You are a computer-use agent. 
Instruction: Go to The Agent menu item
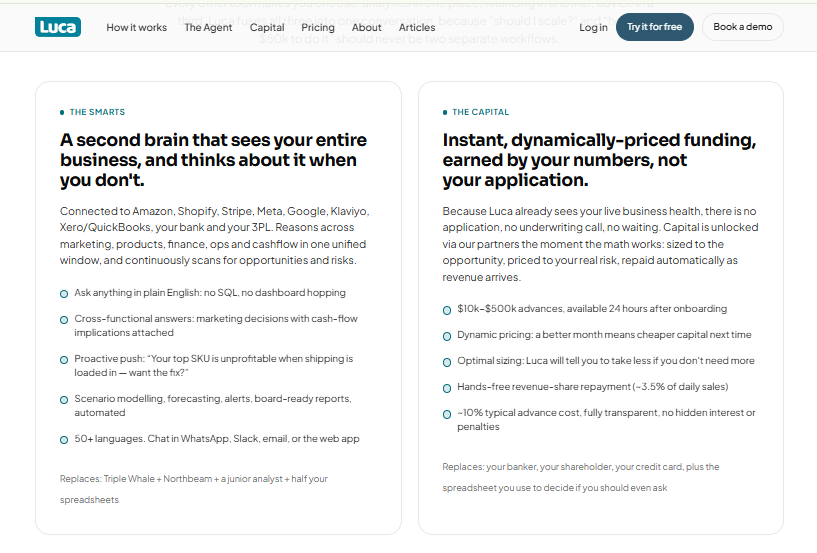(208, 27)
